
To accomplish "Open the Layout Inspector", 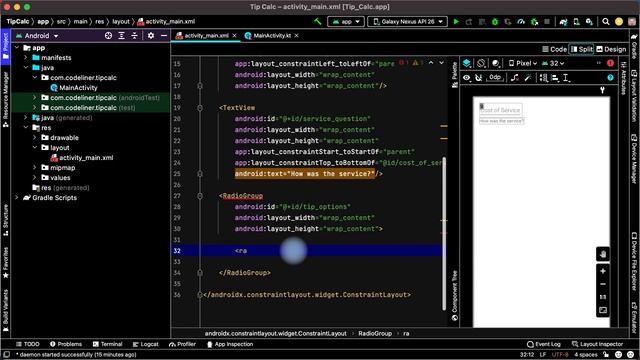I will point(598,344).
